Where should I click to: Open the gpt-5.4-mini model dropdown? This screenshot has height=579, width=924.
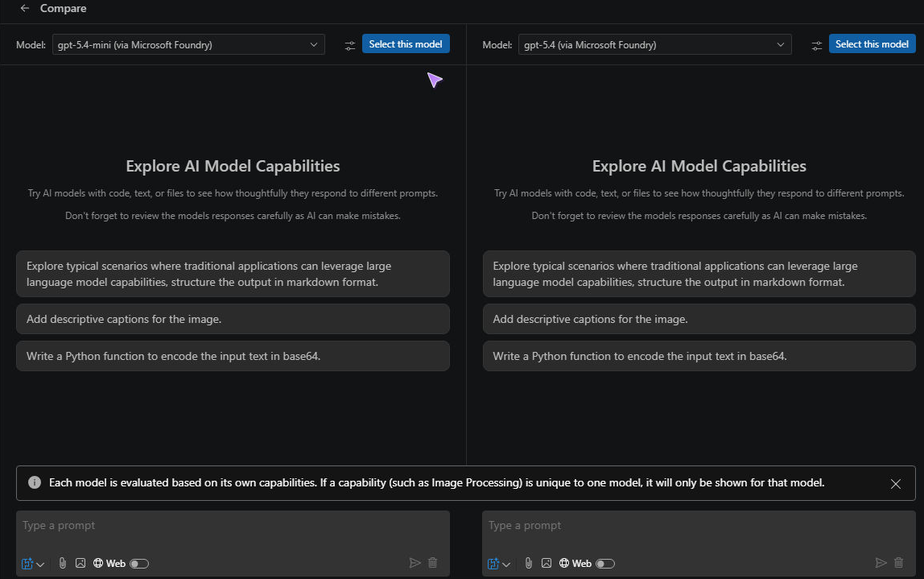point(188,45)
